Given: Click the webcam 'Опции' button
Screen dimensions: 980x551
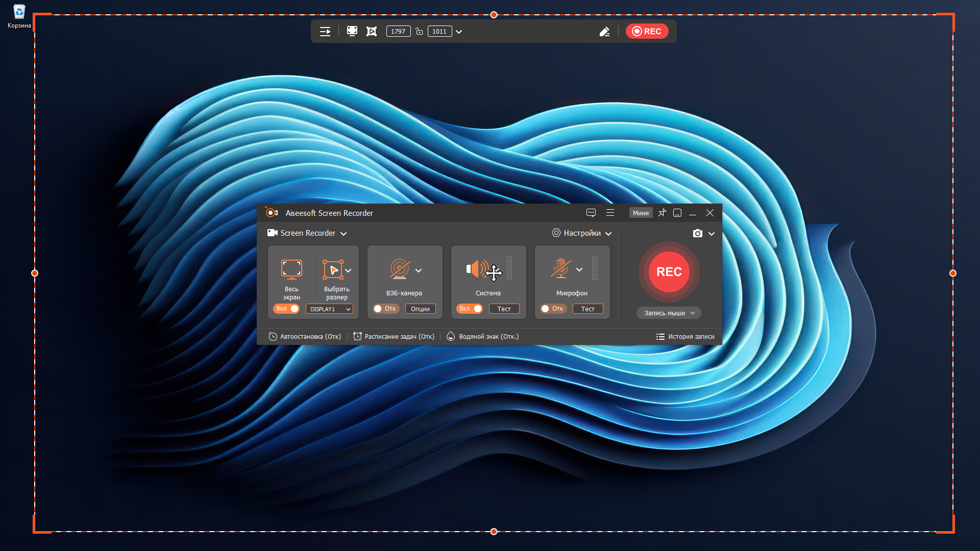Looking at the screenshot, I should [420, 309].
